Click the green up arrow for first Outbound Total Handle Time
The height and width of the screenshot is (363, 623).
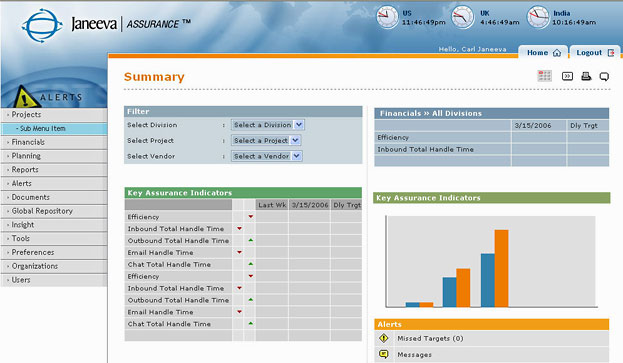(x=251, y=240)
